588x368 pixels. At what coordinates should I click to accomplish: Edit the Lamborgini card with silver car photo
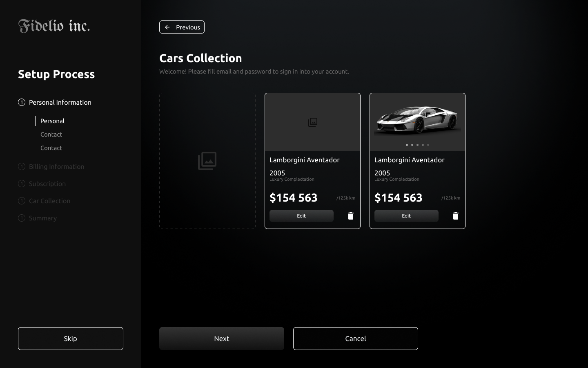click(x=406, y=216)
